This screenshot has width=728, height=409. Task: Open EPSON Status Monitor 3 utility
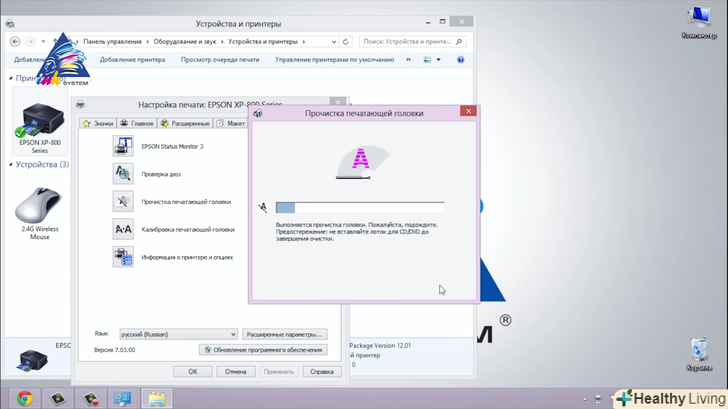(123, 146)
